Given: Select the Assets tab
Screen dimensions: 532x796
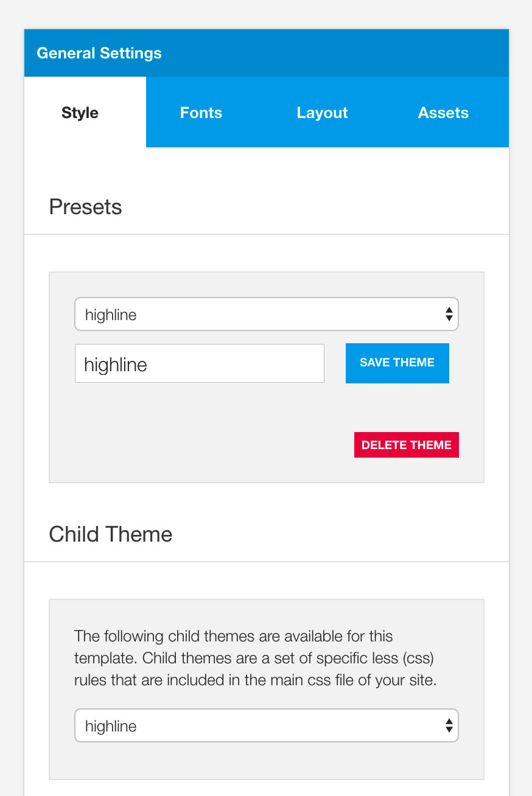Looking at the screenshot, I should (x=443, y=113).
